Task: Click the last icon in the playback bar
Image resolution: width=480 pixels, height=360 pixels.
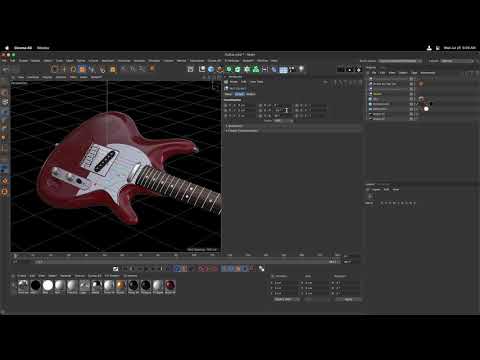Action: click(x=261, y=269)
